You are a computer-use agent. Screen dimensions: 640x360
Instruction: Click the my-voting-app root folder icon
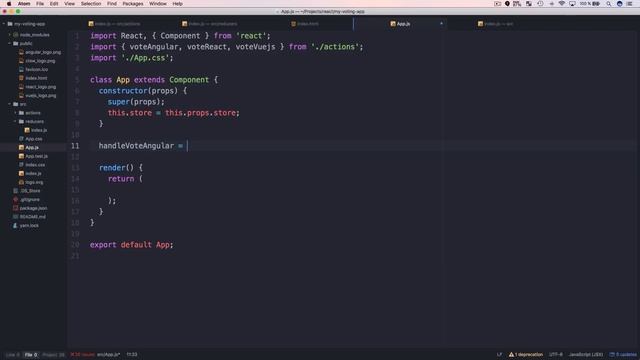click(x=10, y=24)
